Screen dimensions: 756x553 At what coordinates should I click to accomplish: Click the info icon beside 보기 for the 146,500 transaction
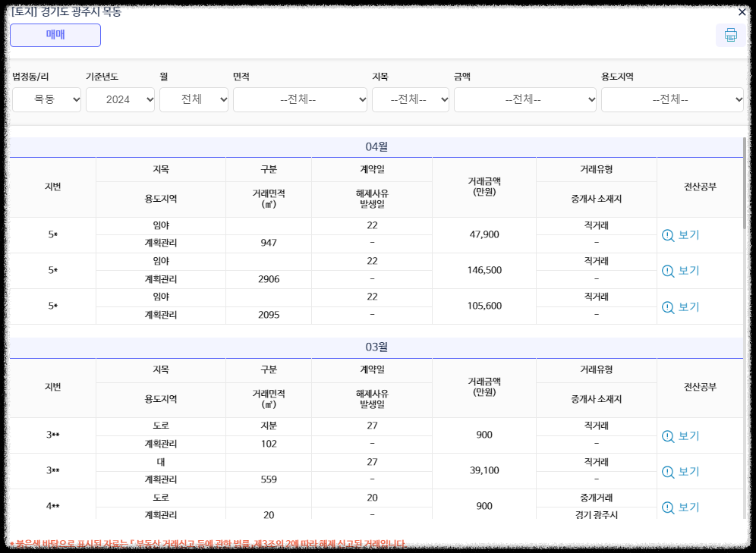coord(667,271)
